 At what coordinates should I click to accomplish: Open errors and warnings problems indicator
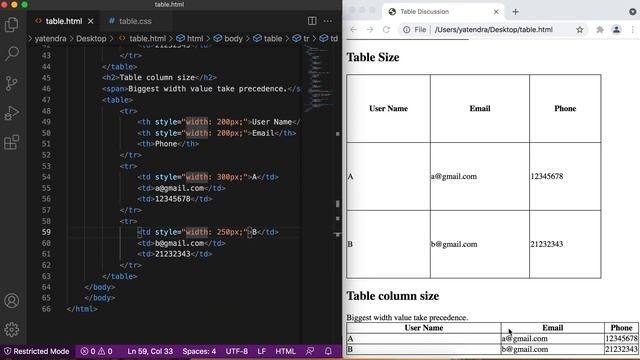(x=96, y=351)
